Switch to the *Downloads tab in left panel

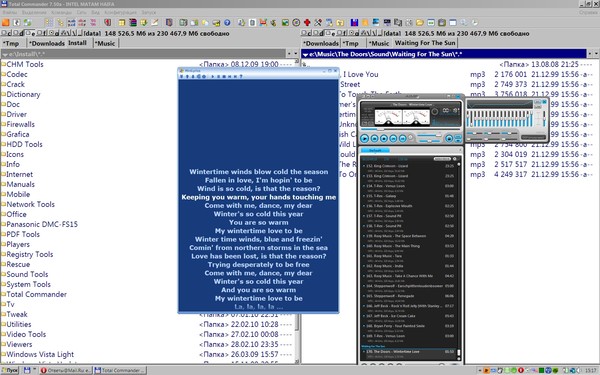47,43
